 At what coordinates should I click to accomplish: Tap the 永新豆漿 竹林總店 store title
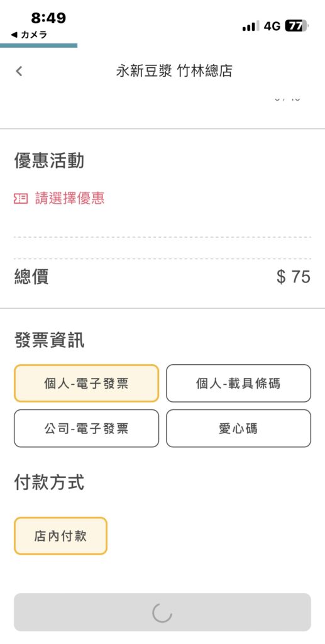[174, 71]
